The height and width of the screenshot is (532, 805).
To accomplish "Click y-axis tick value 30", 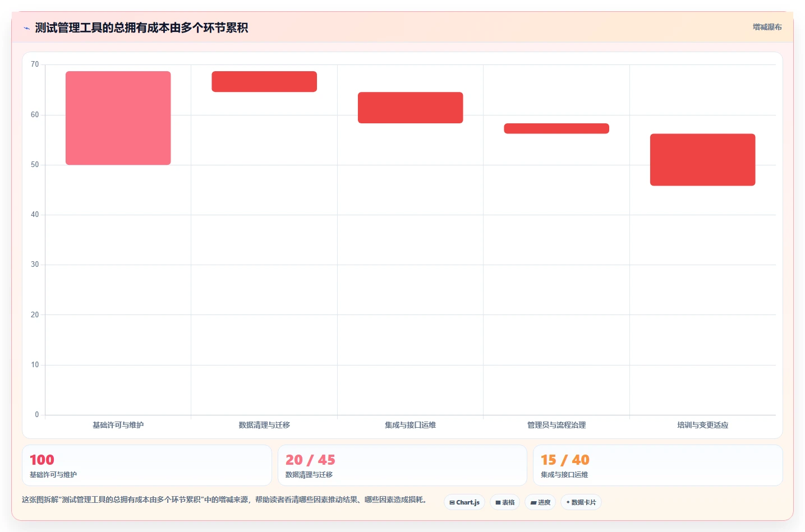I will [x=35, y=265].
